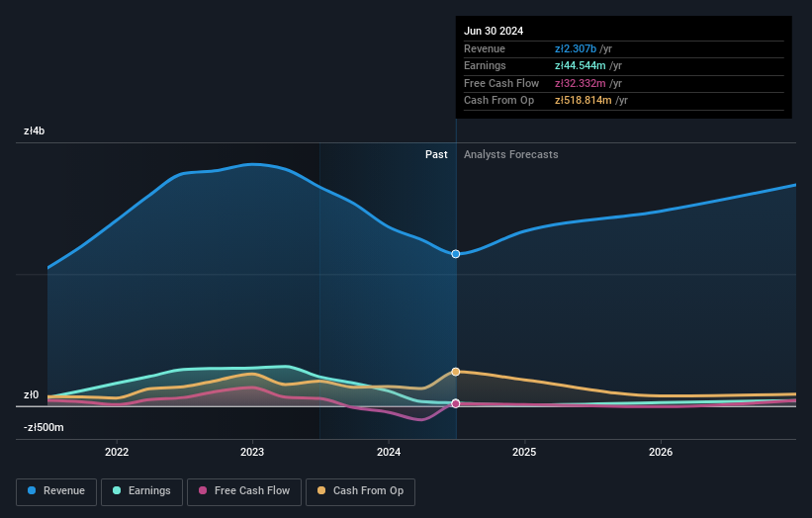
Task: Click the zł2.307b revenue value in tooltip
Action: [x=576, y=48]
